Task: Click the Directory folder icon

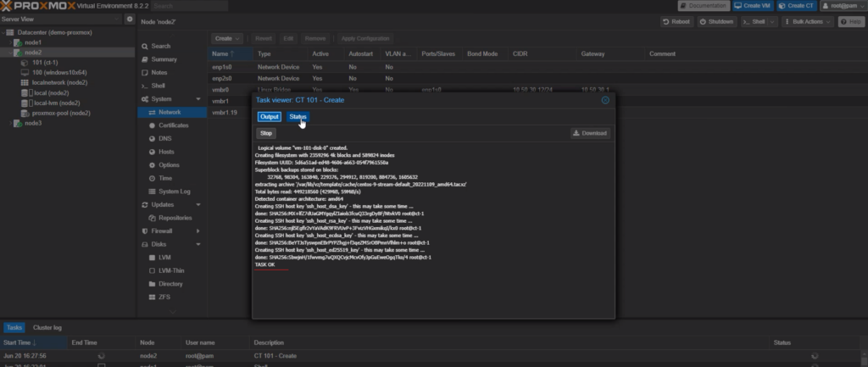Action: [153, 284]
